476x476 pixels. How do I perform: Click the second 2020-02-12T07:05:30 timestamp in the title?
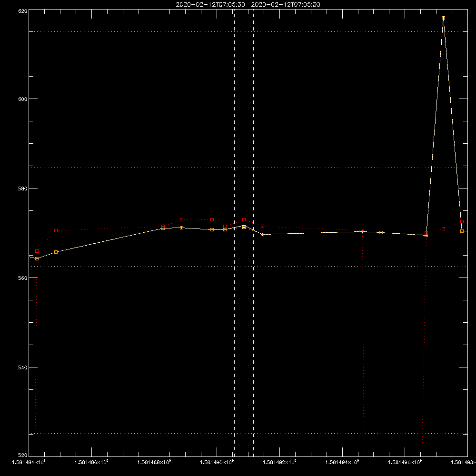tap(286, 5)
